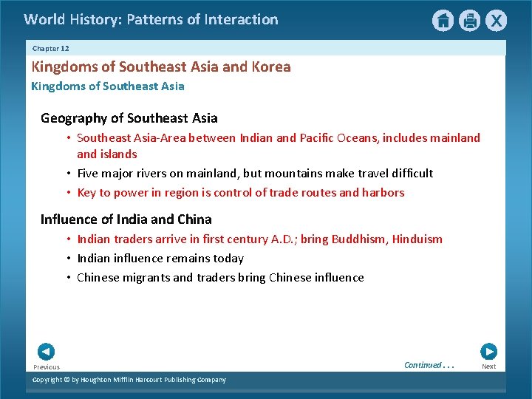This screenshot has height=399, width=532.
Task: Select bullet 'Indian traders arrive in first century A.D.'
Action: point(260,239)
